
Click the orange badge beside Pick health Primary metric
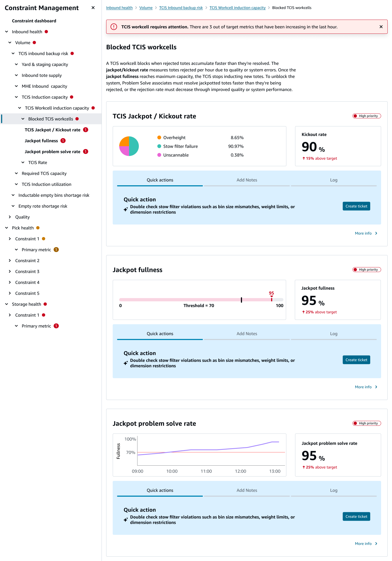pos(56,250)
